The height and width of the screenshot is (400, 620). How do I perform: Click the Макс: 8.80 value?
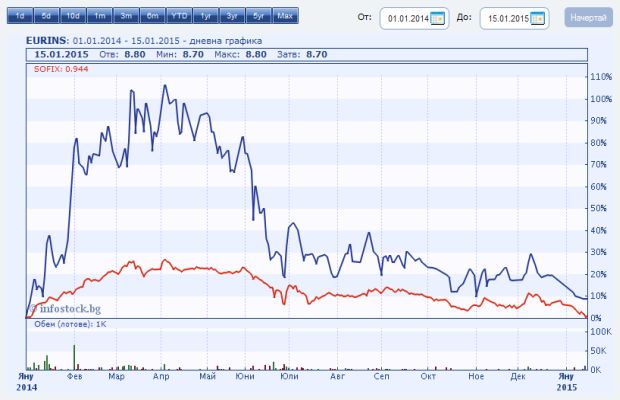[240, 55]
